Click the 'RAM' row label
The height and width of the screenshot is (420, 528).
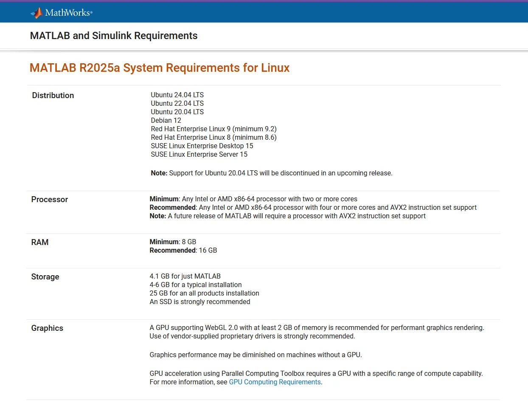pos(40,242)
